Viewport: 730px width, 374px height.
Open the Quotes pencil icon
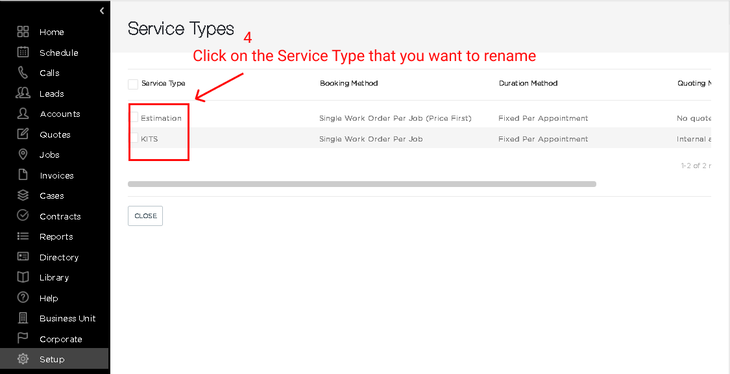coord(23,134)
